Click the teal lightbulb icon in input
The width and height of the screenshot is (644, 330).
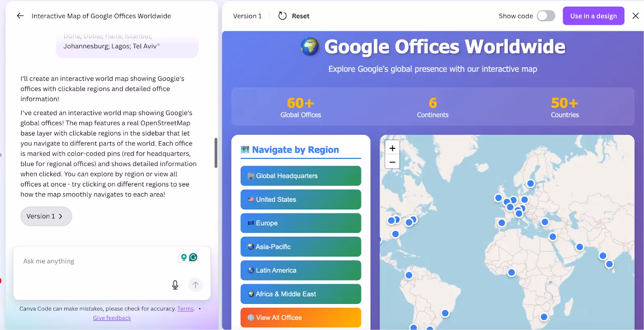click(x=184, y=257)
